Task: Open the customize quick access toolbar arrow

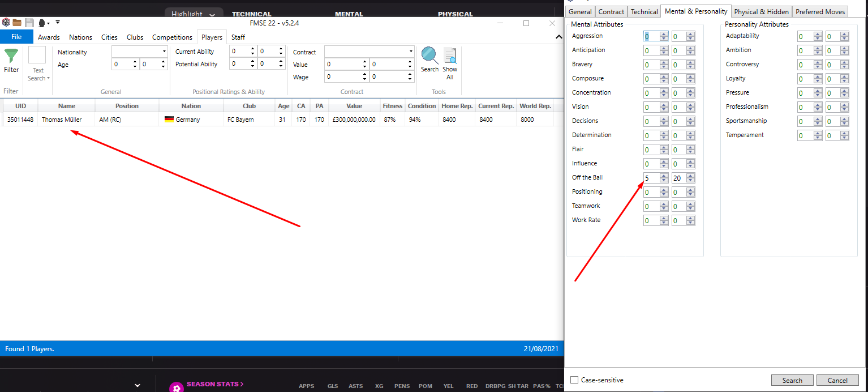Action: [x=58, y=23]
